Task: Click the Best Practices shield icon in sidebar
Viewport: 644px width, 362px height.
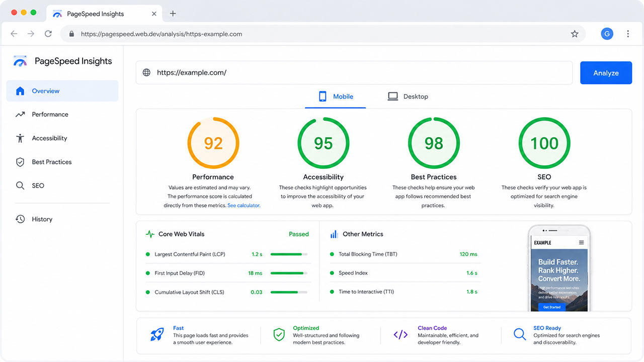Action: 20,162
